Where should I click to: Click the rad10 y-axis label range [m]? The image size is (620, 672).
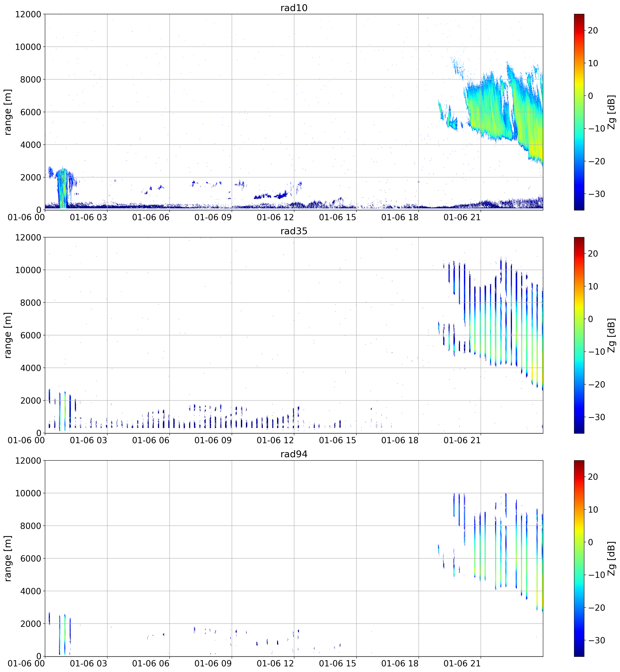(8, 112)
